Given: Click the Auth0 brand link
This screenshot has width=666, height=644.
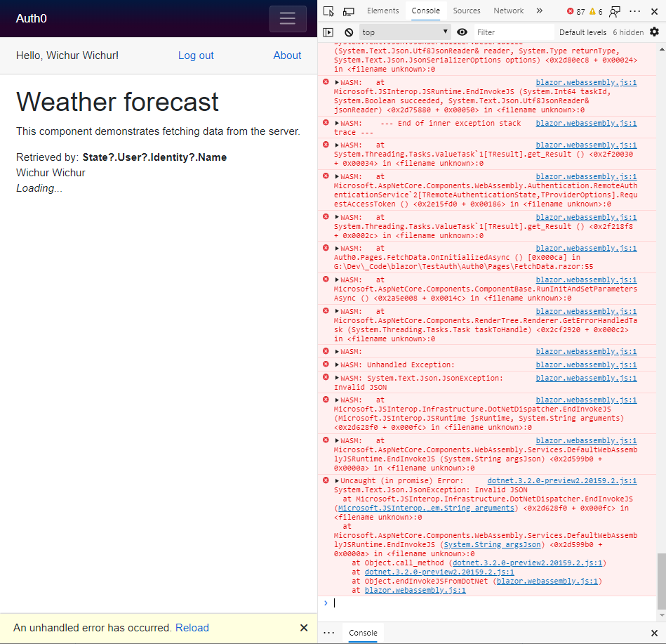Looking at the screenshot, I should (32, 18).
